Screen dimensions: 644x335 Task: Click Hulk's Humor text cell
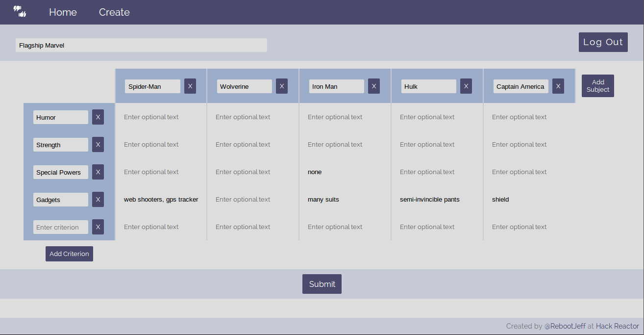(437, 117)
